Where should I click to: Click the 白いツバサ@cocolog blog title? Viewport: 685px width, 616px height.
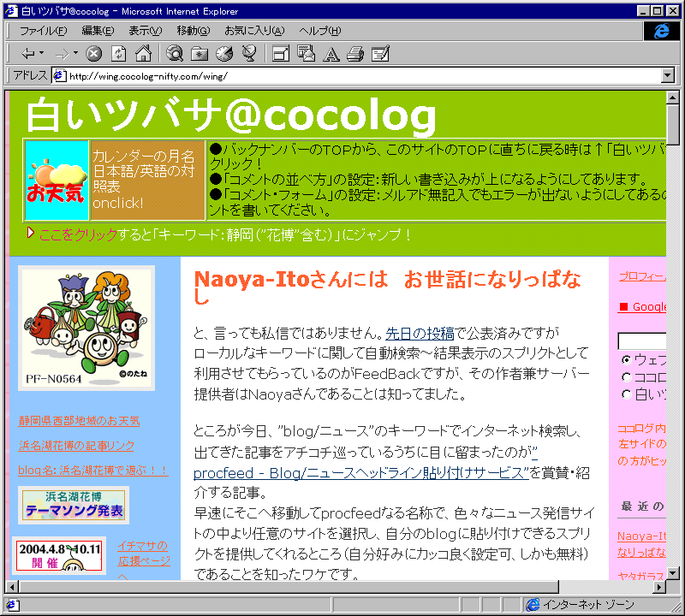[231, 115]
